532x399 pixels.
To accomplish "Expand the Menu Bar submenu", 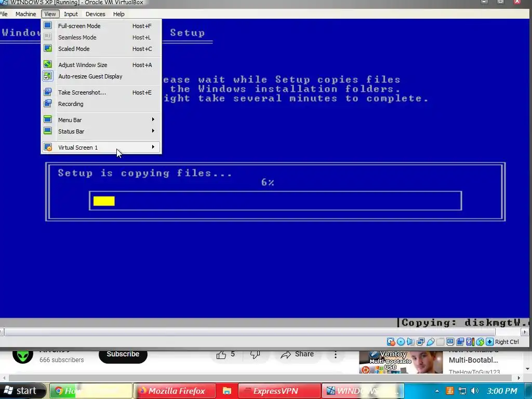I will pyautogui.click(x=101, y=120).
